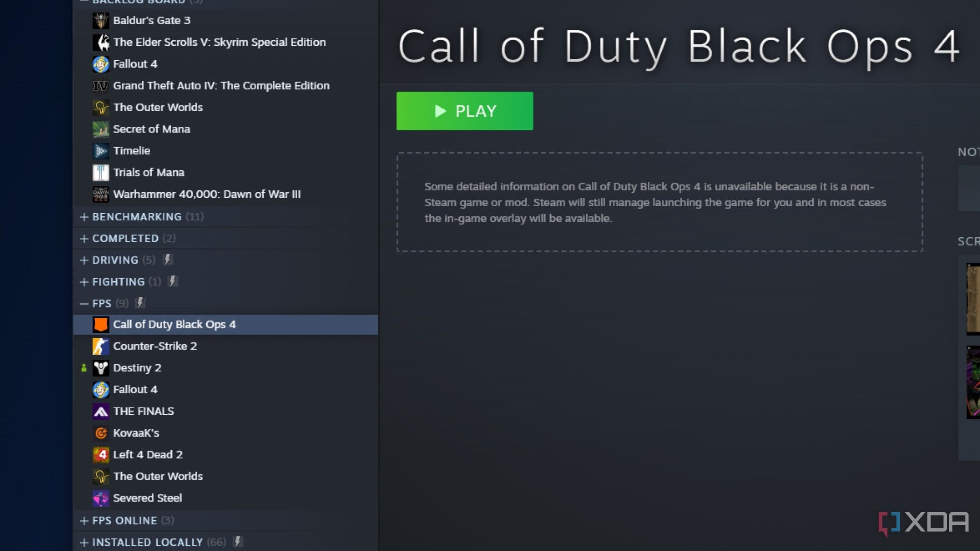The width and height of the screenshot is (980, 551).
Task: Select THE FINALS in the list
Action: pos(225,412)
